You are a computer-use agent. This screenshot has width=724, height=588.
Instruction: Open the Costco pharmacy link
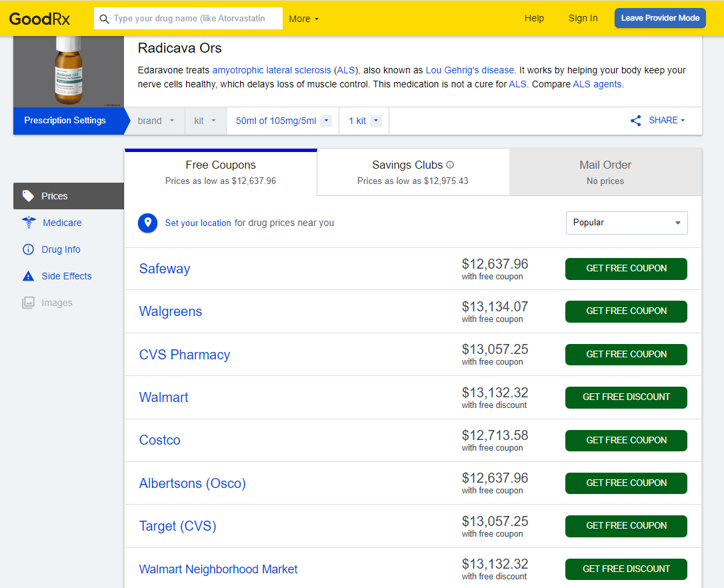pos(159,440)
